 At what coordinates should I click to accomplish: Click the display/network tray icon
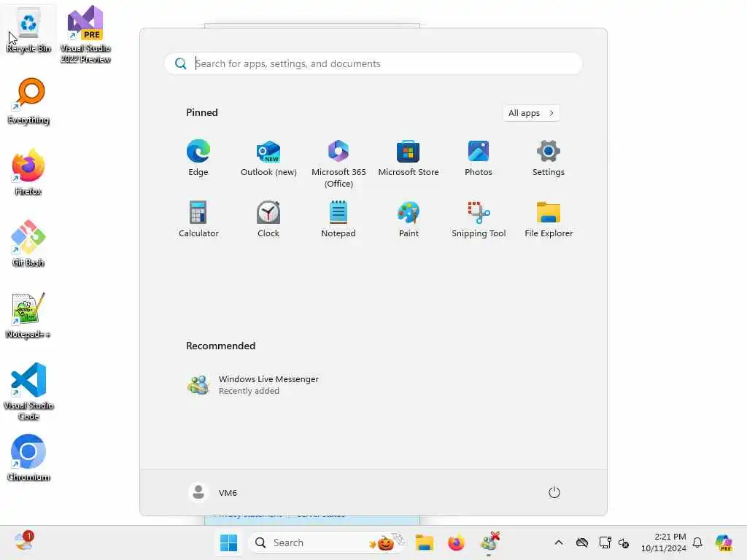click(605, 542)
